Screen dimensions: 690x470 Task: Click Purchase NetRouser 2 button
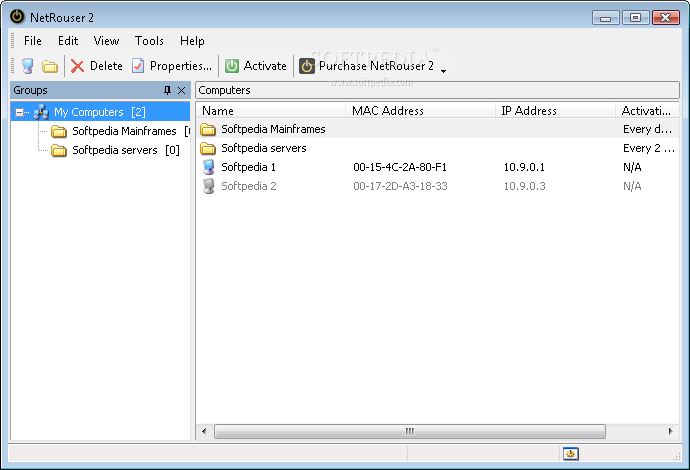coord(367,66)
